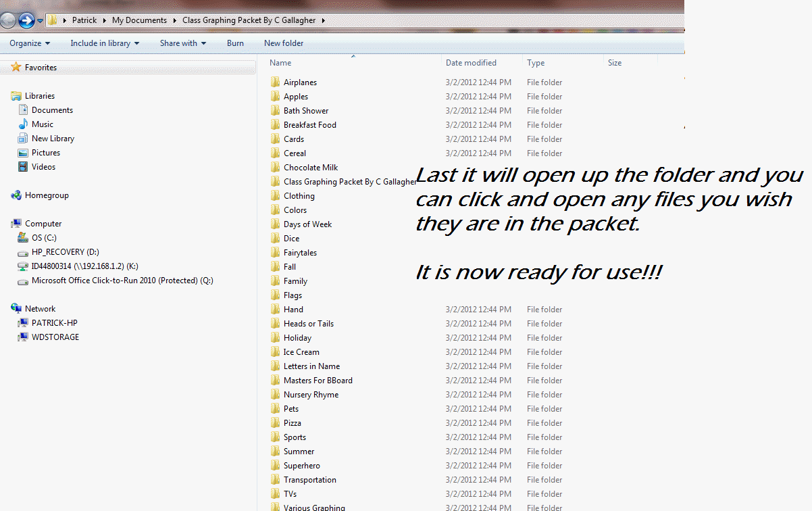This screenshot has width=812, height=511.
Task: Open the recent pages dropdown arrow
Action: click(x=40, y=21)
